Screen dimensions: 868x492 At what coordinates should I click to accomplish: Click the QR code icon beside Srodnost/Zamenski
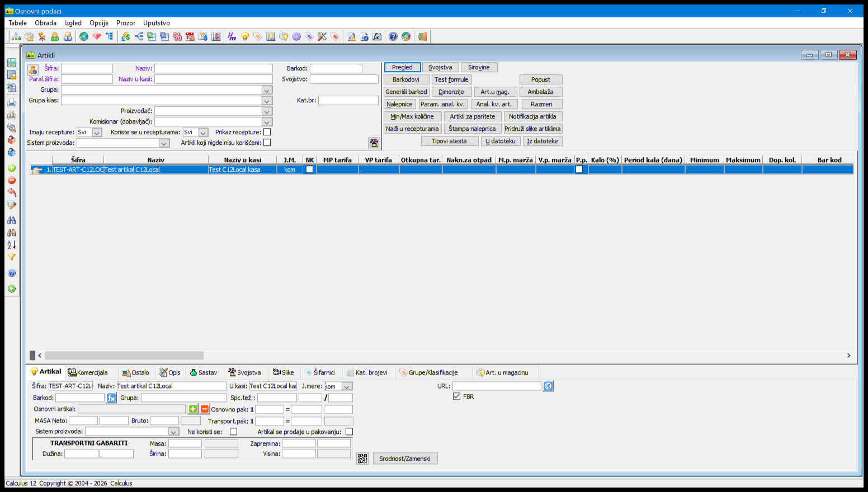(x=362, y=458)
